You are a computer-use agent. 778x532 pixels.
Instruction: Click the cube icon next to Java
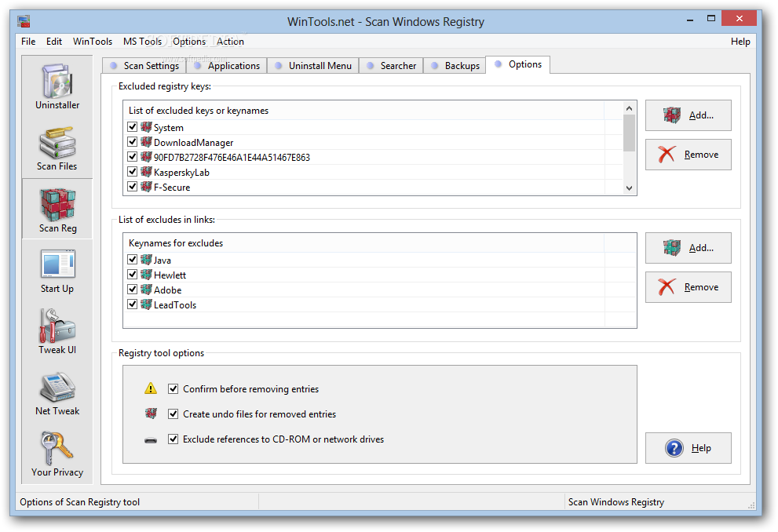[x=146, y=259]
